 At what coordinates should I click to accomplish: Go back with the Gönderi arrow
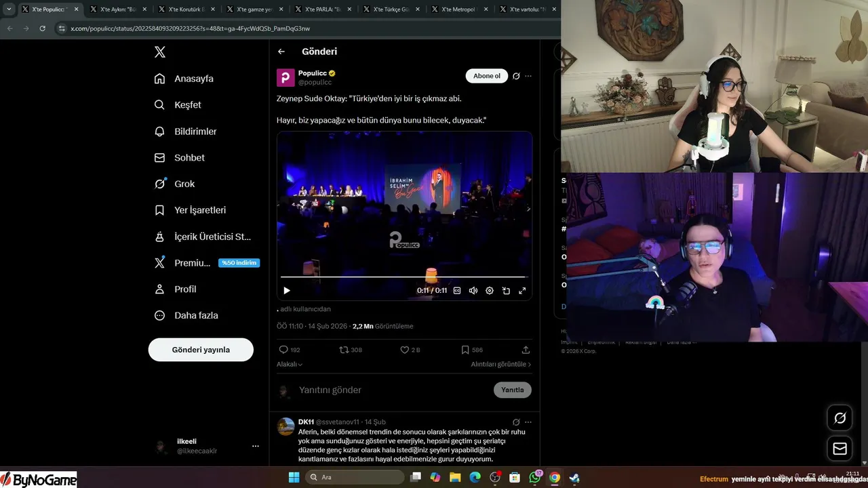click(x=281, y=52)
